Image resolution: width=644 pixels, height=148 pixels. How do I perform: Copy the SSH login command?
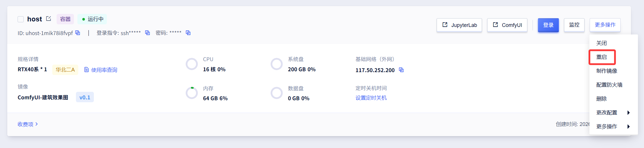pyautogui.click(x=147, y=33)
